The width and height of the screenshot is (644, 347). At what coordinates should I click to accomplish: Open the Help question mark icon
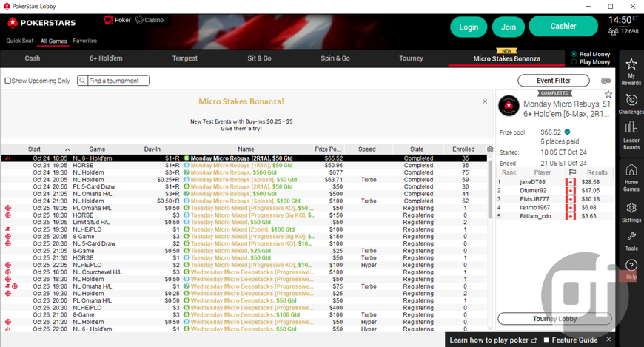[631, 265]
